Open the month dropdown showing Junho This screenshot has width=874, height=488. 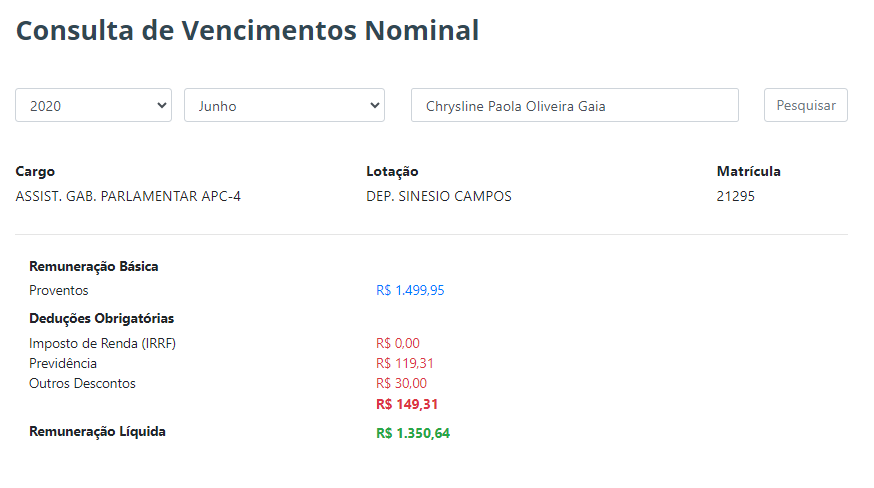pos(284,105)
